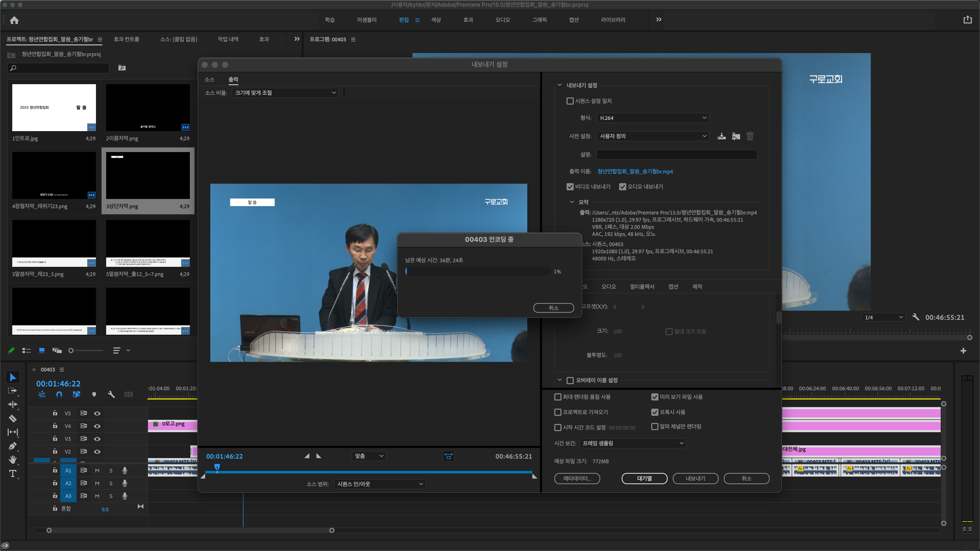This screenshot has width=980, height=551.
Task: Enable maximum render quality checkbox
Action: coord(558,397)
